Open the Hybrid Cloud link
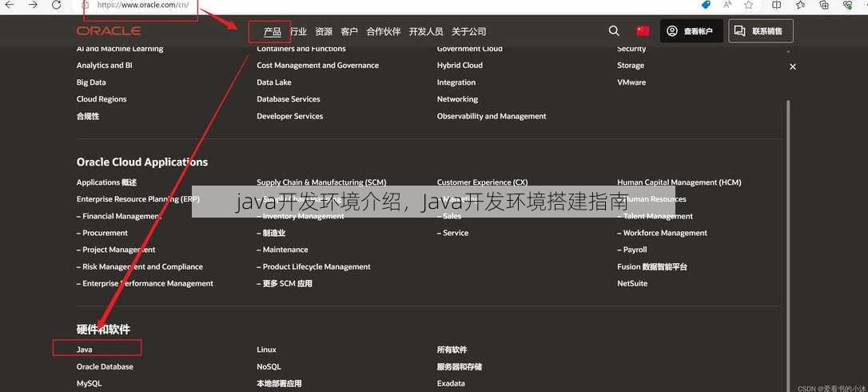The height and width of the screenshot is (392, 868). click(x=460, y=66)
